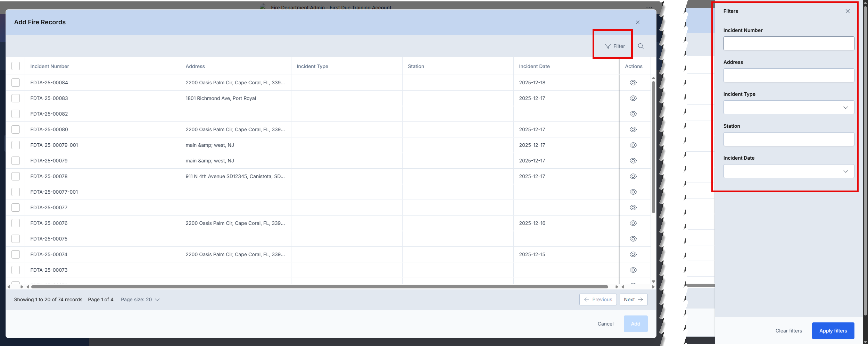View record FDTA-25-00083 eye icon
The image size is (868, 346).
(x=633, y=98)
